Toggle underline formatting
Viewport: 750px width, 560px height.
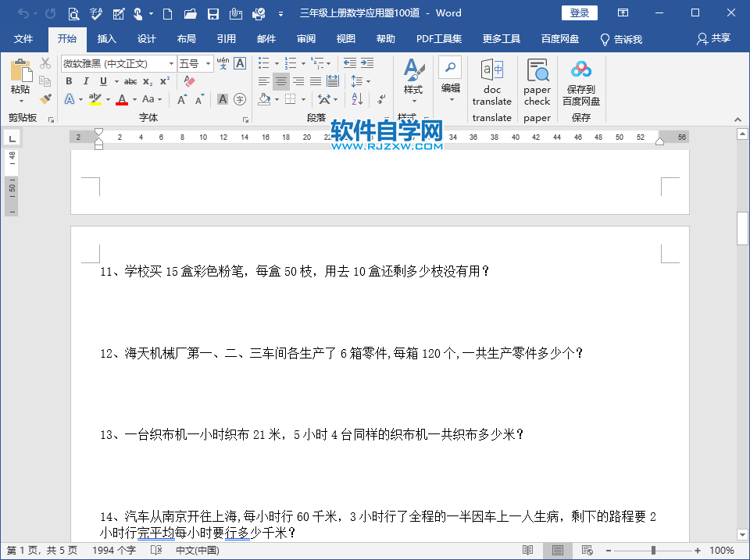(102, 81)
